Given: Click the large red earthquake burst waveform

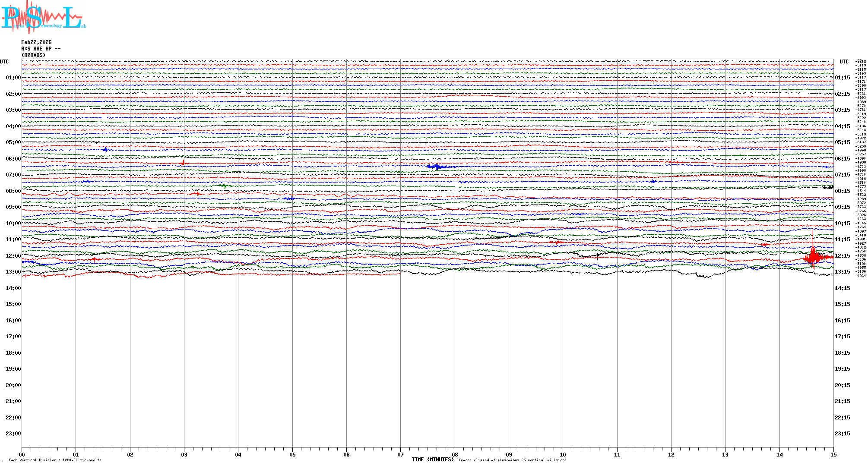Looking at the screenshot, I should tap(814, 257).
